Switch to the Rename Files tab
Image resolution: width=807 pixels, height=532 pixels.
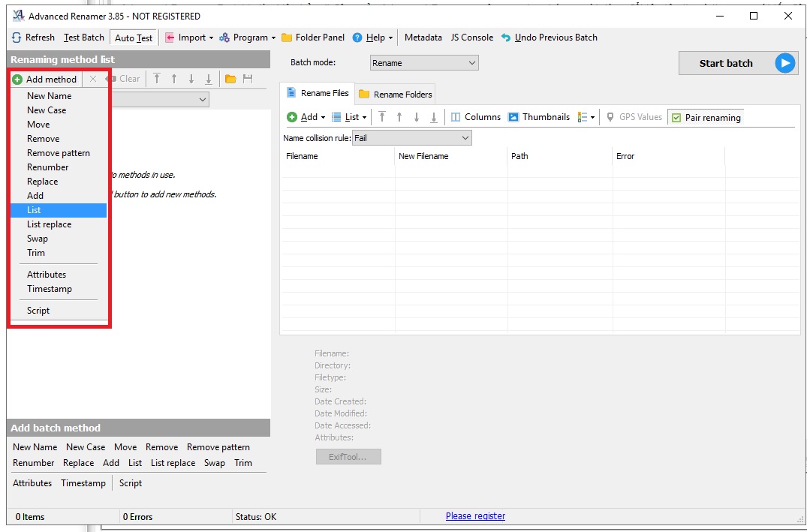318,93
